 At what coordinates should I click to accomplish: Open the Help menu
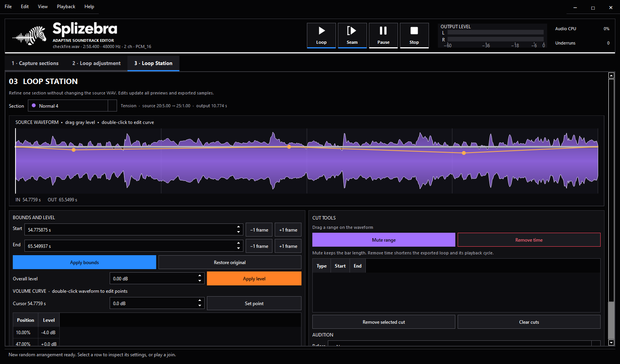point(89,7)
